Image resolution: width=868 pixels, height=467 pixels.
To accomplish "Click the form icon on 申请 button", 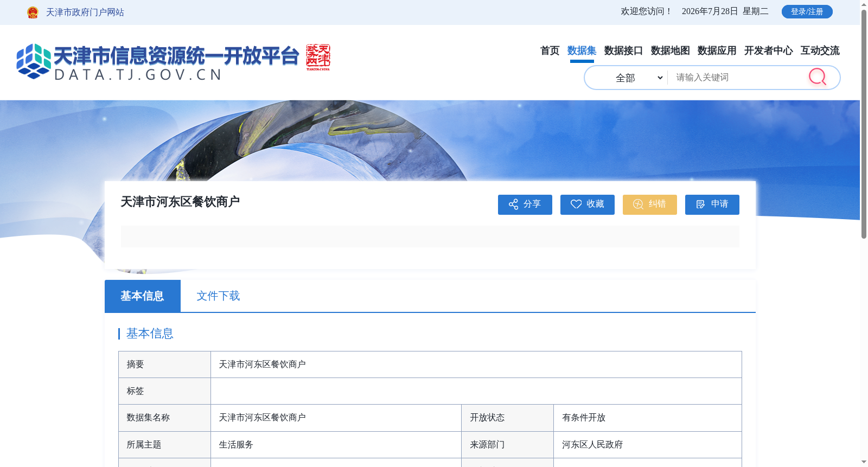I will point(700,204).
